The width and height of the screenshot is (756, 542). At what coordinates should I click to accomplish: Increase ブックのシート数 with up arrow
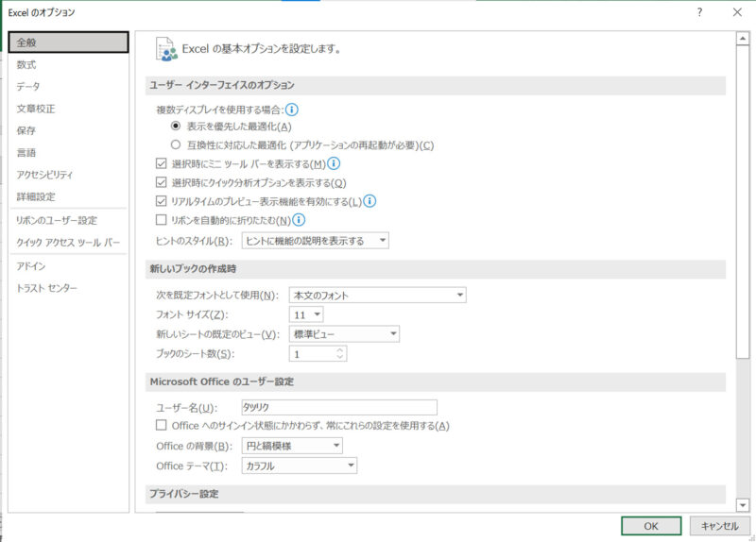coord(340,350)
